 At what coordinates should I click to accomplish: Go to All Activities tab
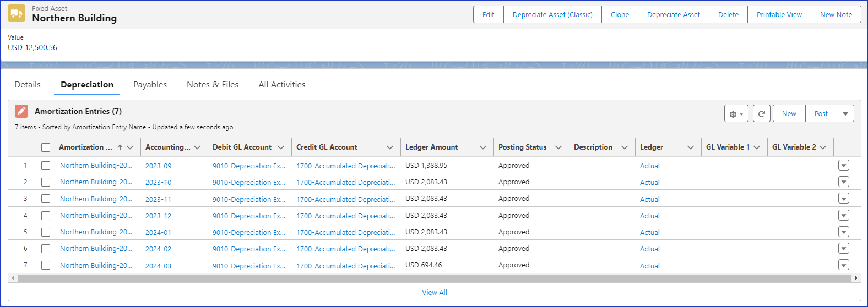(x=282, y=85)
